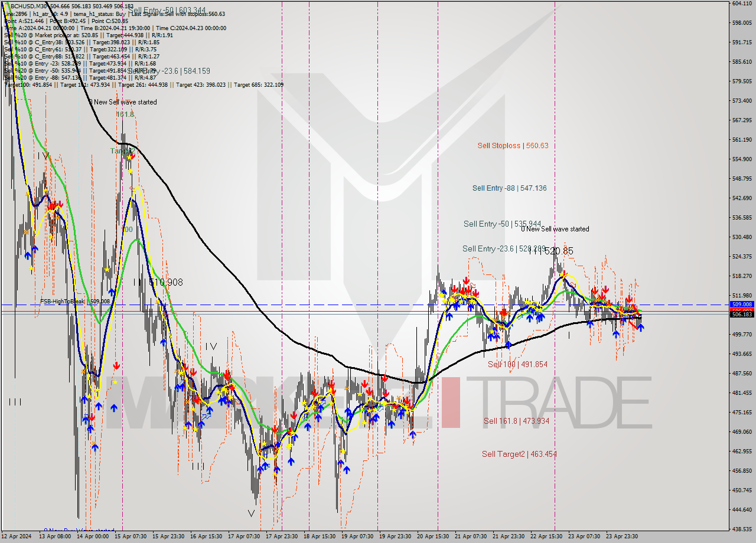
Task: Click the 554.900 price axis label
Action: pos(742,159)
